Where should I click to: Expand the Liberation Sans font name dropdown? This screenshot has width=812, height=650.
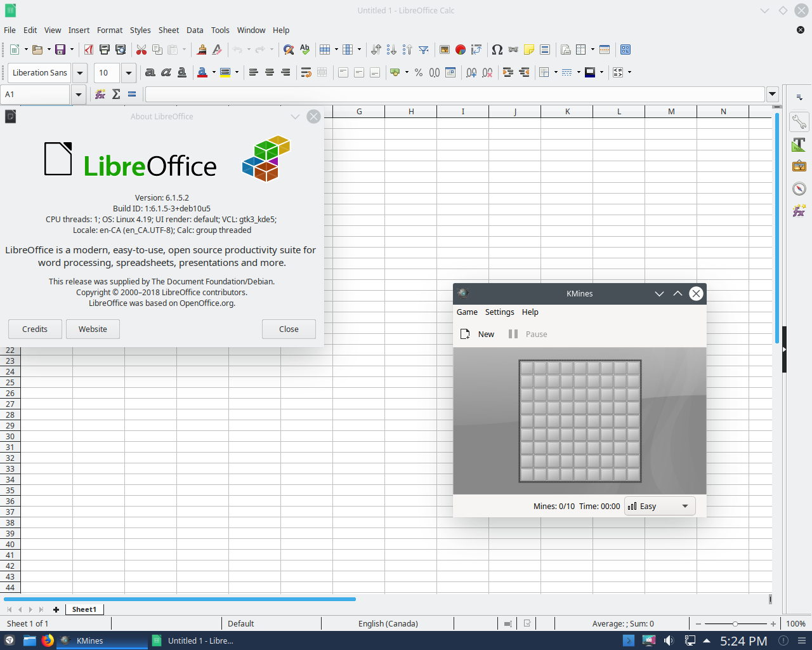(x=80, y=73)
